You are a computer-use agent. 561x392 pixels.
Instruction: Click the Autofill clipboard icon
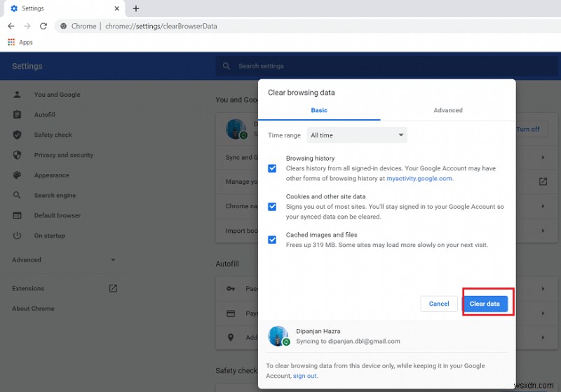[17, 114]
